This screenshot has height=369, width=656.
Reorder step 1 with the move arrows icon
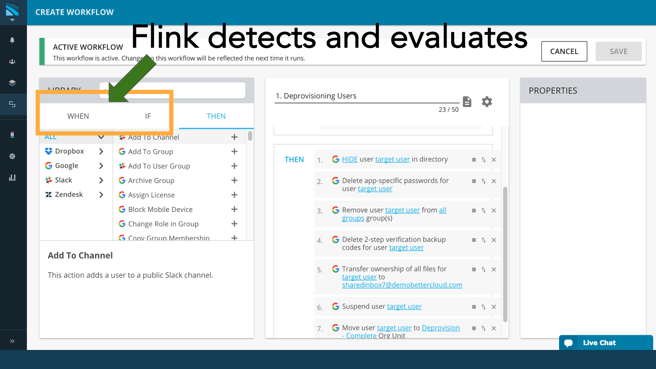pos(484,160)
